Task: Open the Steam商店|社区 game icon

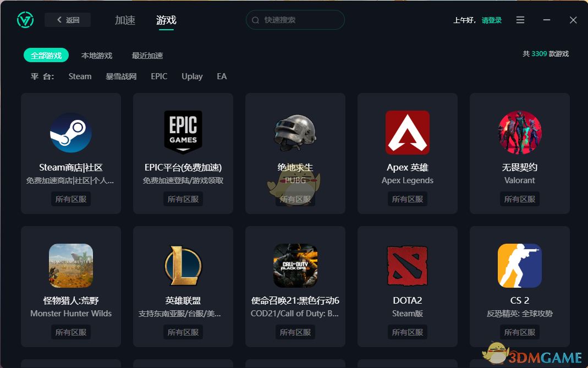Action: point(70,133)
